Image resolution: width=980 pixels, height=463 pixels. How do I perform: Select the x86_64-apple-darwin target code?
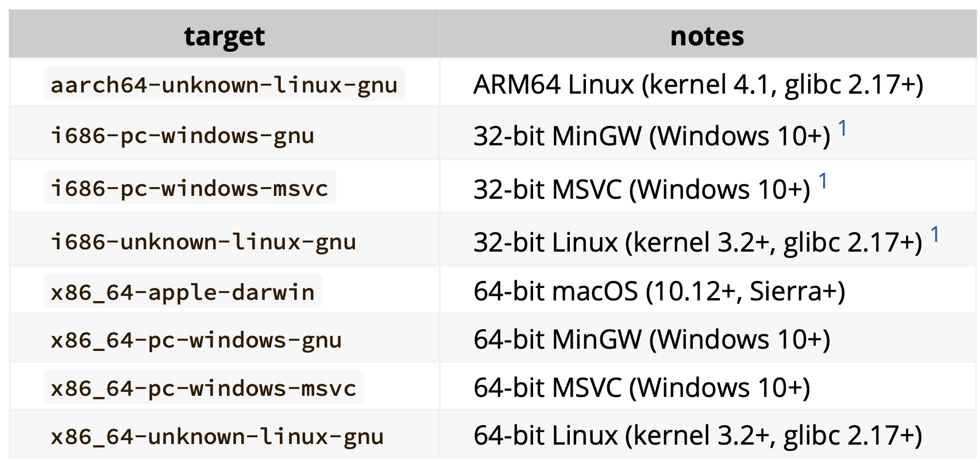pos(183,292)
